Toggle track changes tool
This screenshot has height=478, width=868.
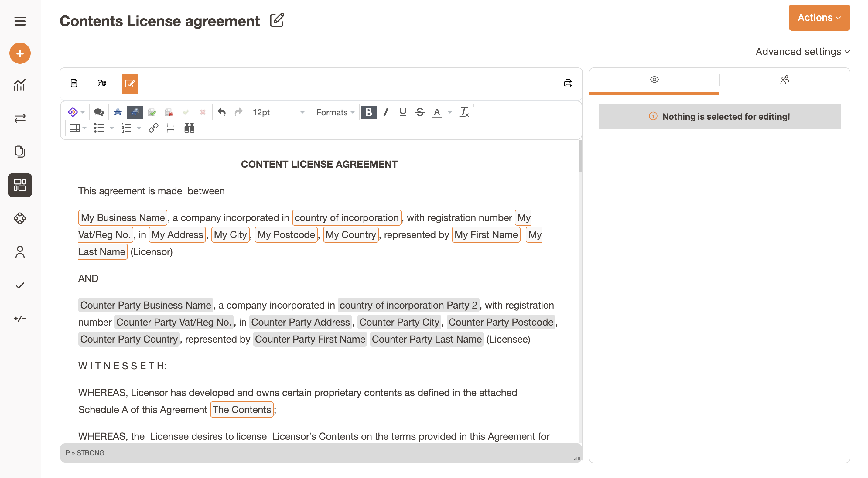[118, 112]
